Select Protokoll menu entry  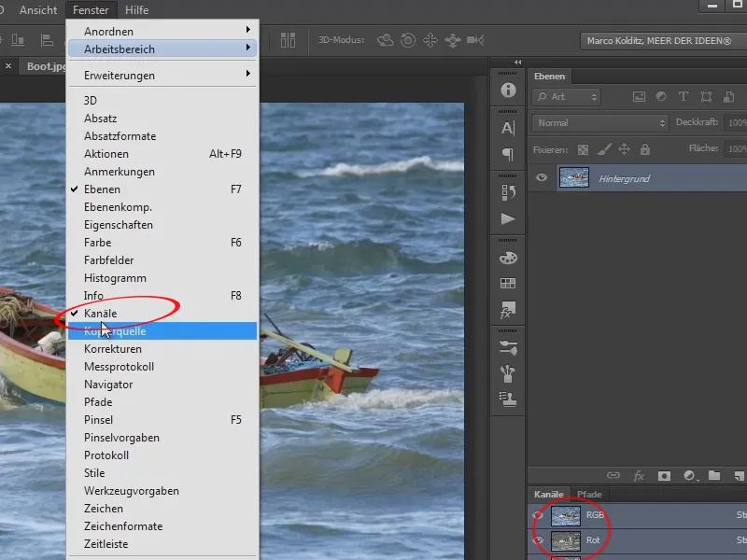[x=162, y=455]
